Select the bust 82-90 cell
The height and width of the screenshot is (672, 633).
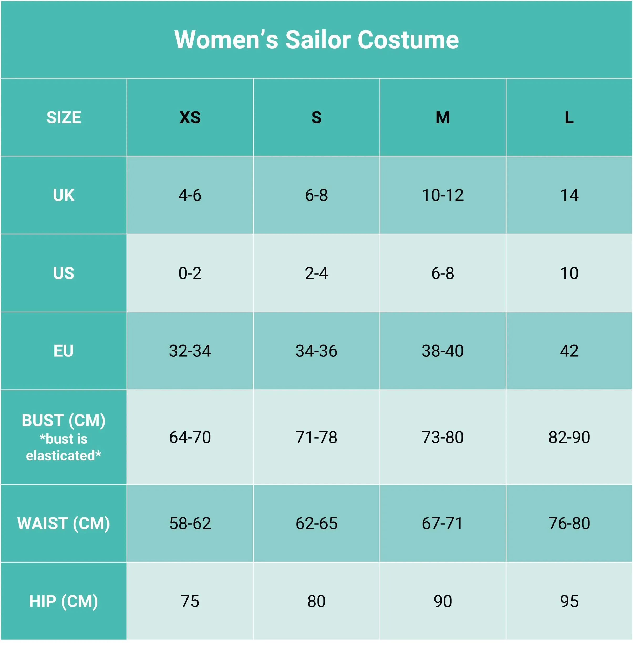pos(569,437)
